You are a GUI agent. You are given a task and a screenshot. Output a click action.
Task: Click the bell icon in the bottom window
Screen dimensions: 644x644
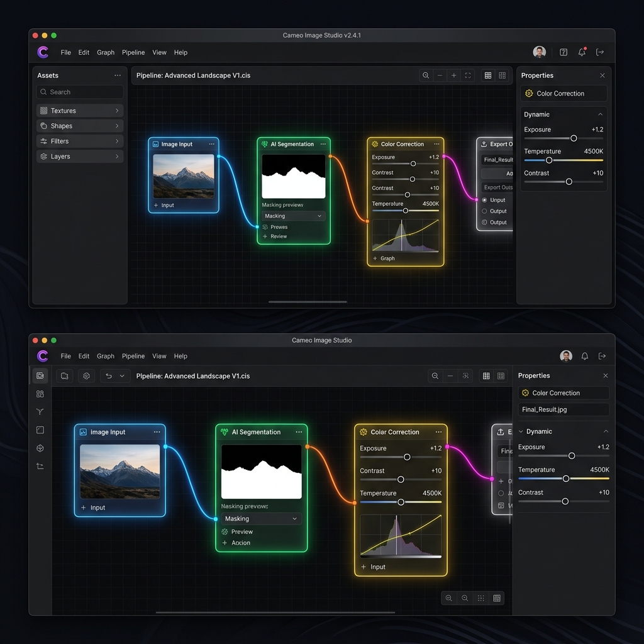(x=585, y=356)
